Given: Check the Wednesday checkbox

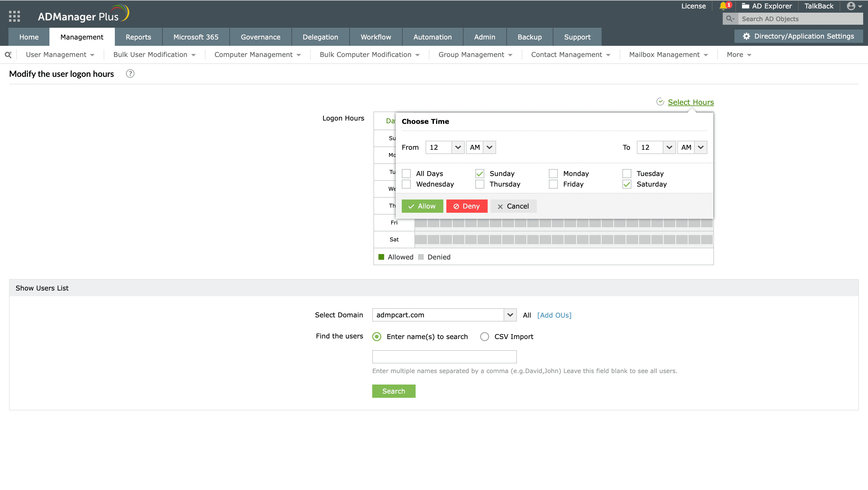Looking at the screenshot, I should (x=406, y=184).
